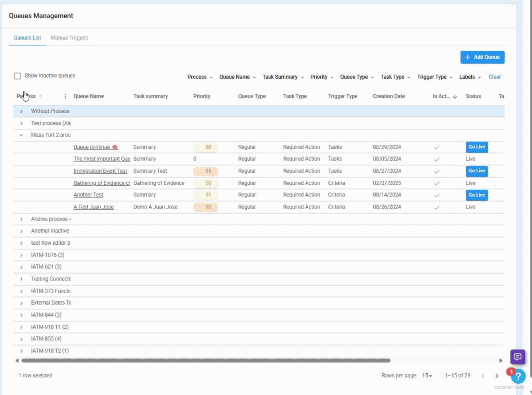Screen dimensions: 532x395
Task: Click the help question mark icon
Action: click(x=518, y=377)
